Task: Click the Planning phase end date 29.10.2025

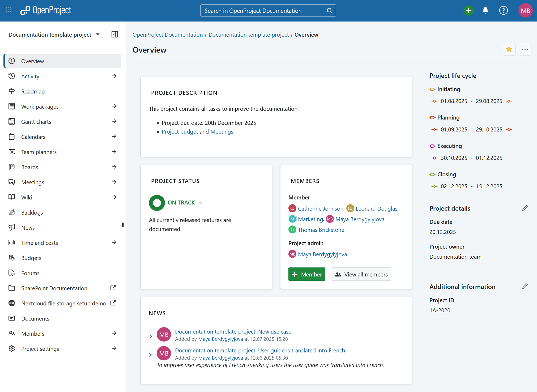Action: coord(489,130)
